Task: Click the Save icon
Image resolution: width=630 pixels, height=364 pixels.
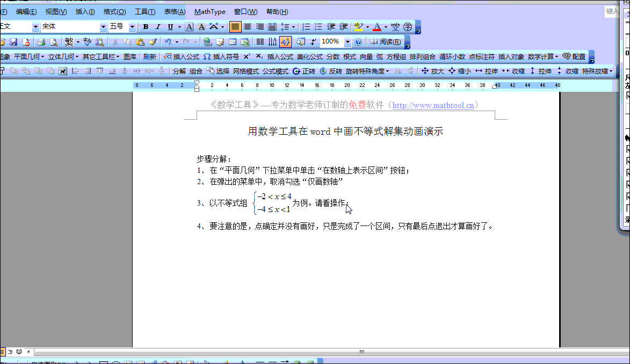Action: click(13, 42)
